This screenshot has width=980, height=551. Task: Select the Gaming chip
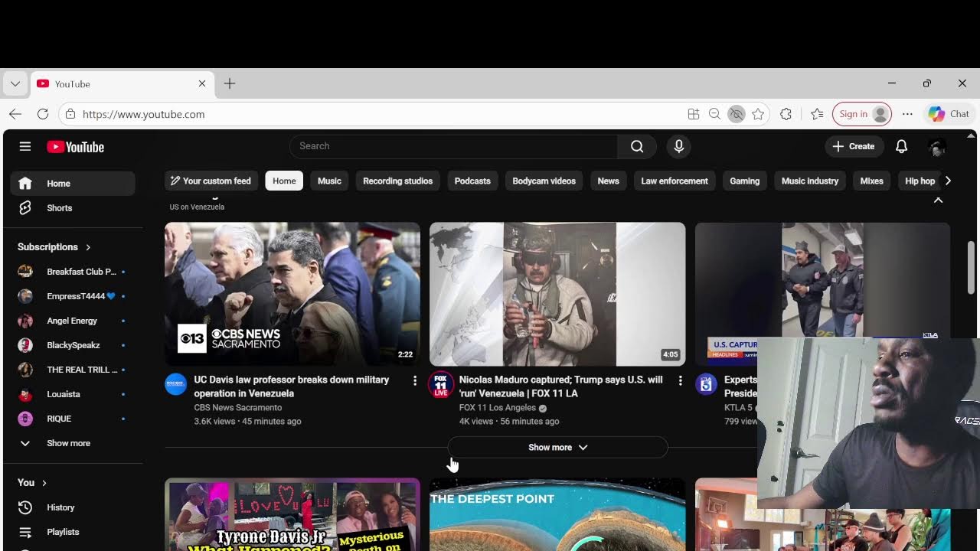point(744,181)
